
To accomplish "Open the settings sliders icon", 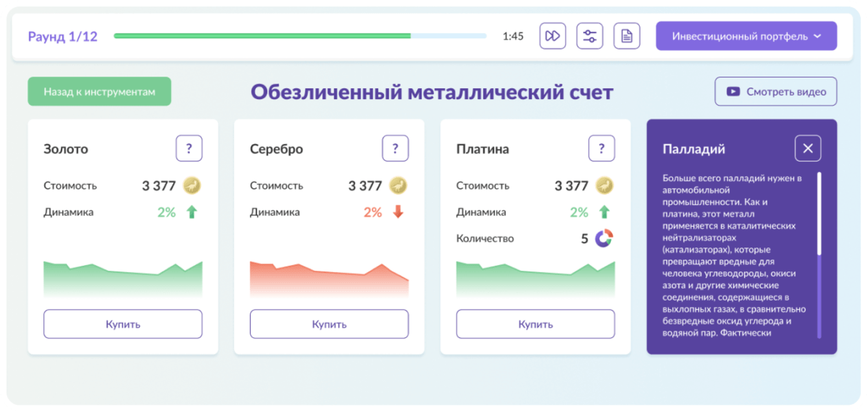I will (x=589, y=36).
